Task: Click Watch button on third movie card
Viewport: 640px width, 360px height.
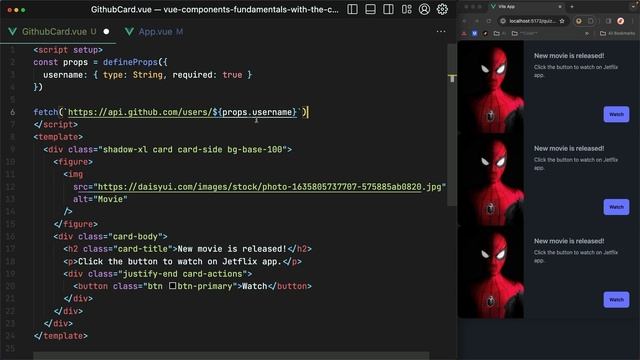Action: pos(616,300)
